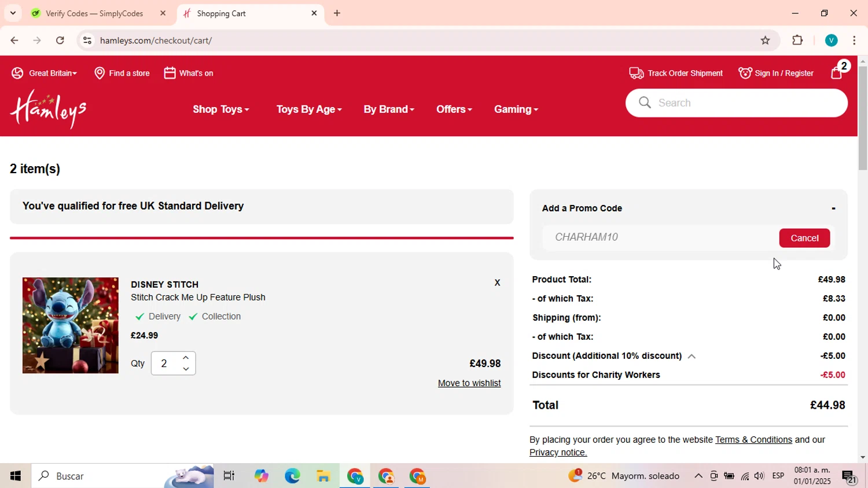Viewport: 868px width, 488px height.
Task: Open the shopping bag cart icon
Action: click(837, 72)
